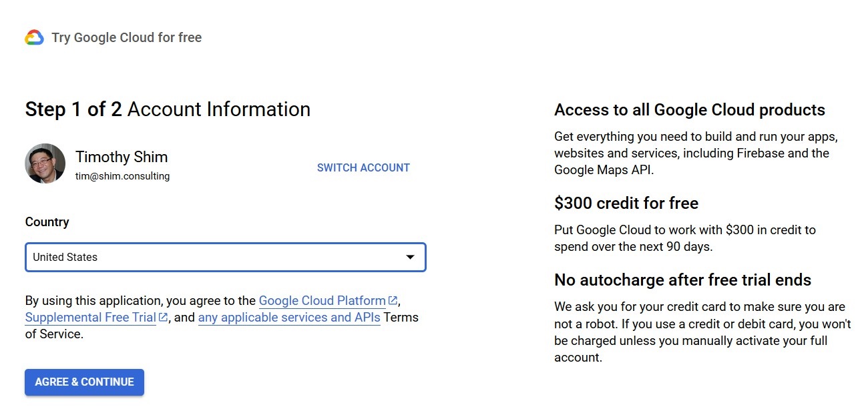Open the Google Cloud Platform terms link

[x=322, y=301]
